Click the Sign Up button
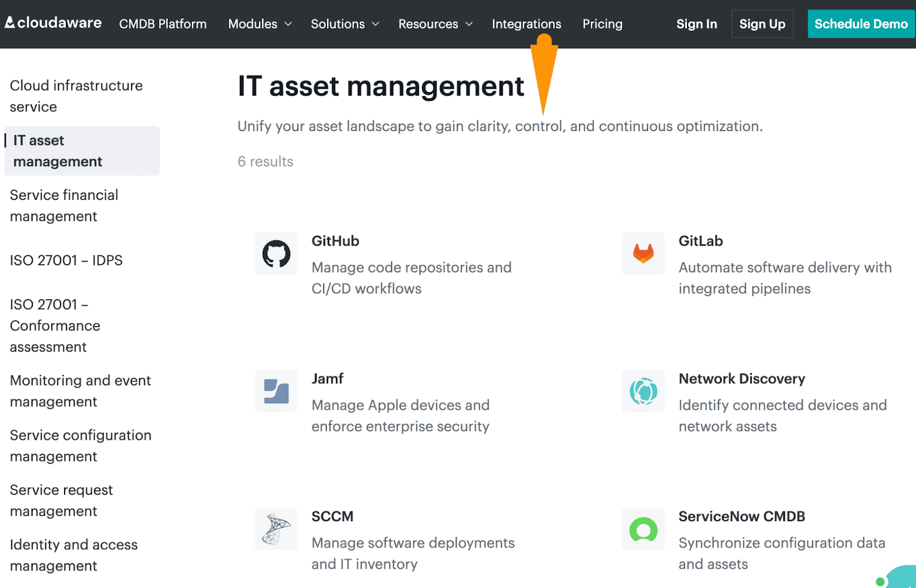The image size is (916, 588). click(x=762, y=23)
